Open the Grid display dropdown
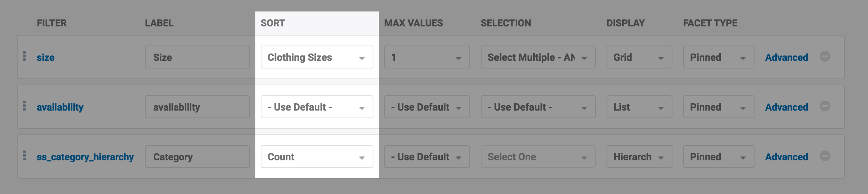The image size is (868, 194). [639, 57]
